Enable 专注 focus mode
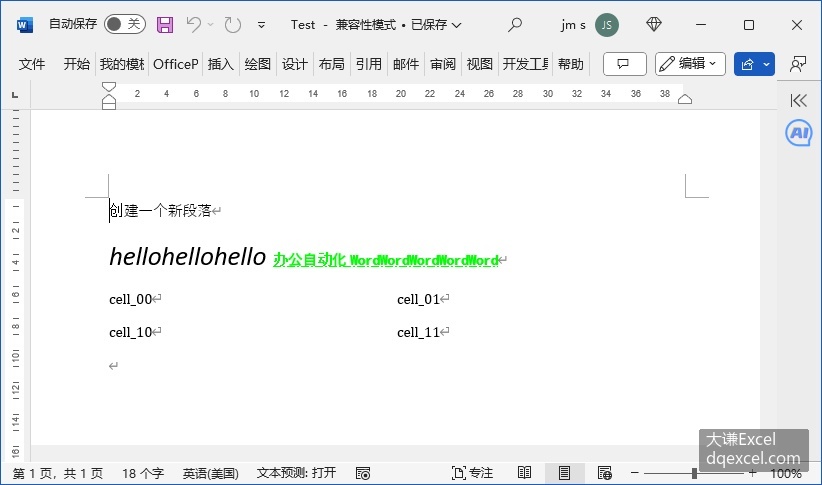Screen dimensions: 822x485 coord(472,473)
